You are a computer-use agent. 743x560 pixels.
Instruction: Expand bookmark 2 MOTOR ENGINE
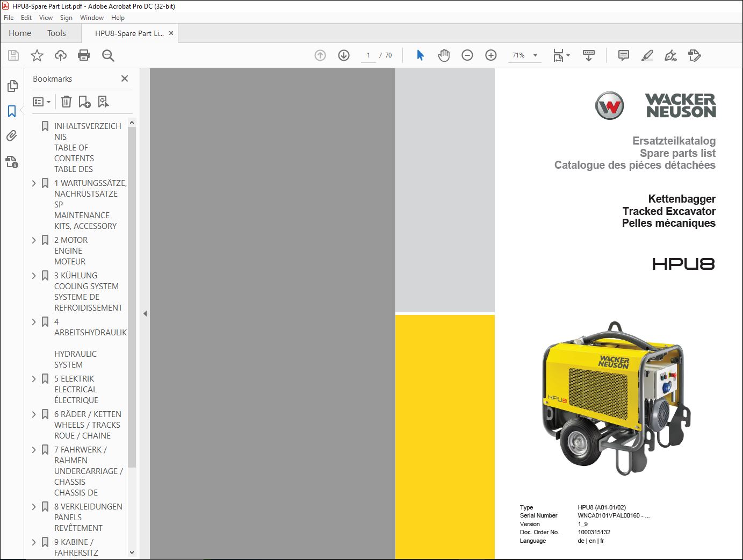click(34, 240)
